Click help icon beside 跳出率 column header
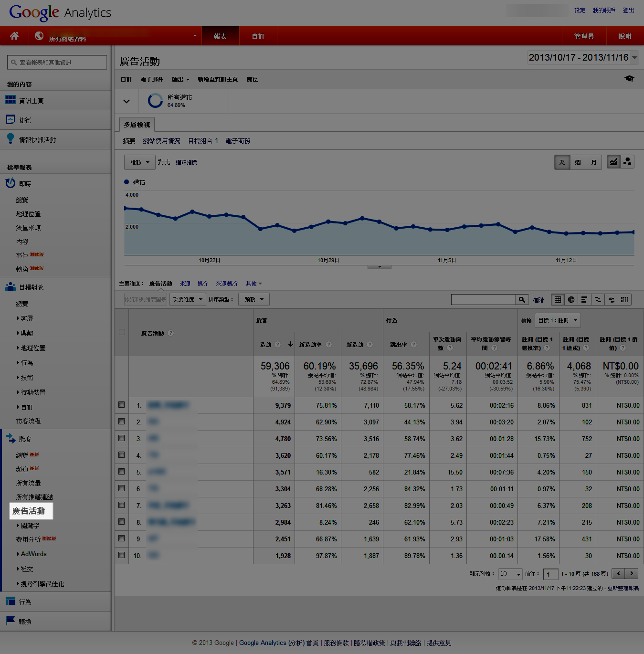This screenshot has height=654, width=644. (413, 344)
